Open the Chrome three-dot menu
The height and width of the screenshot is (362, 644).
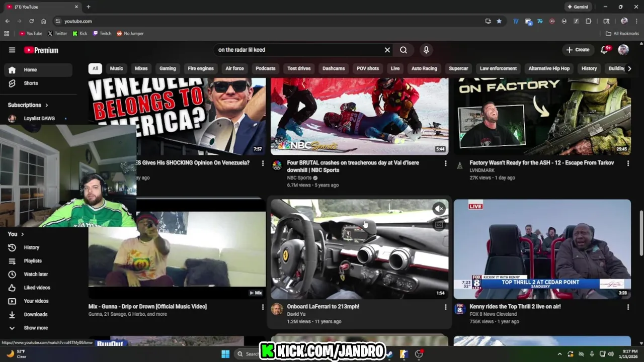(x=636, y=21)
